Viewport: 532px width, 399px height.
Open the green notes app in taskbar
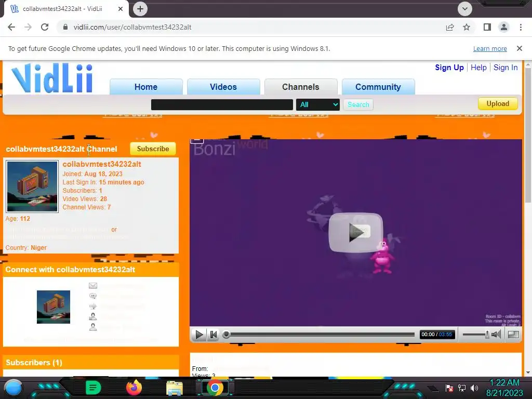pos(94,388)
